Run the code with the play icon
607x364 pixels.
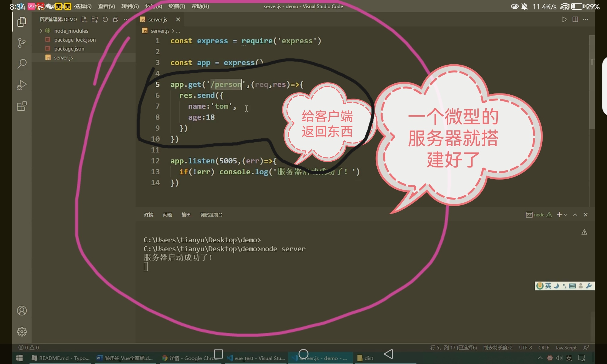[564, 19]
